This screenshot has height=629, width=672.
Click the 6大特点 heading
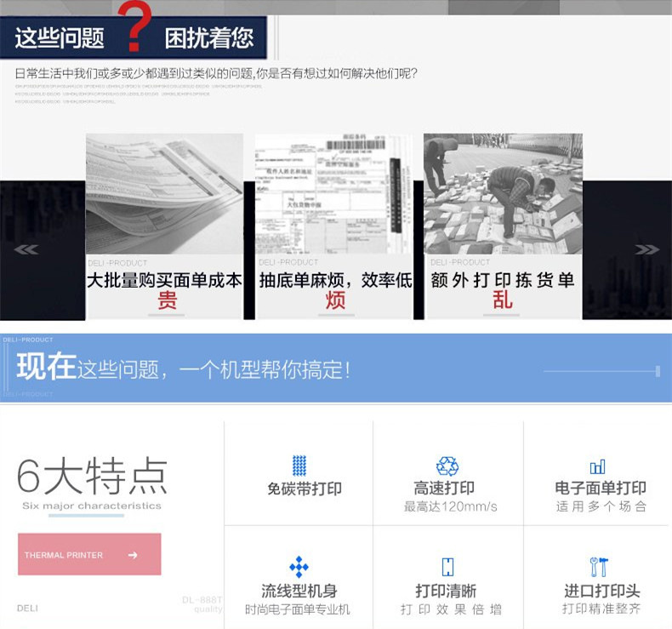[x=92, y=476]
